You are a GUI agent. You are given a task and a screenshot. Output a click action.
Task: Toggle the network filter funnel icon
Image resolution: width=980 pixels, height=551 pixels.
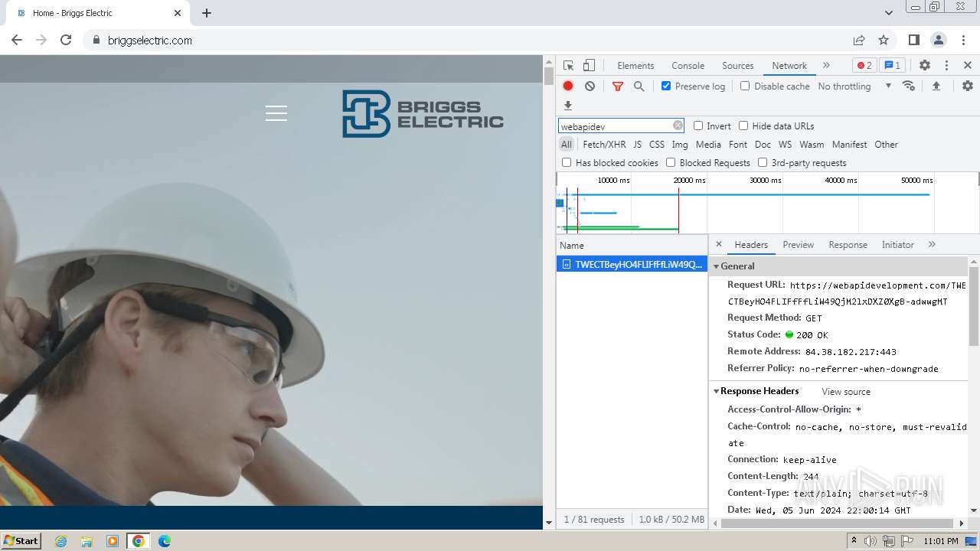point(618,86)
